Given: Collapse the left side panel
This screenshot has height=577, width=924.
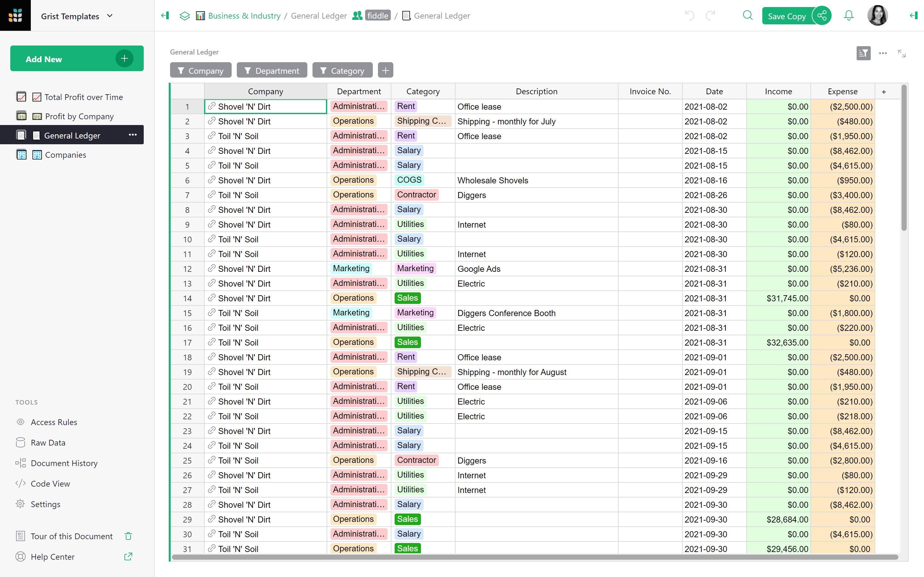Looking at the screenshot, I should (165, 16).
